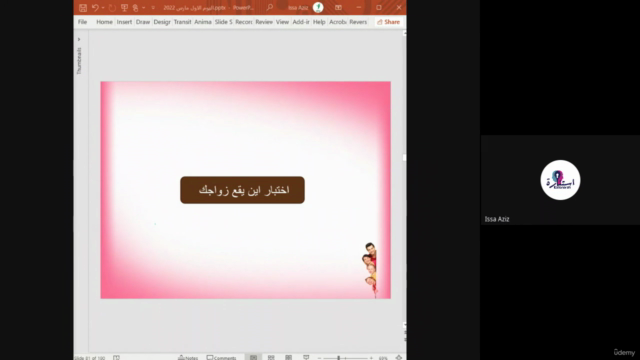Screen dimensions: 640x360
Task: Switch to the Design tab
Action: 162,22
